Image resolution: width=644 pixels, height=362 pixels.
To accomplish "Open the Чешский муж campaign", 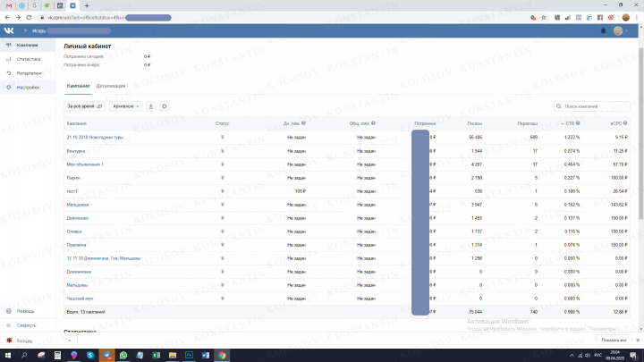I will click(80, 299).
